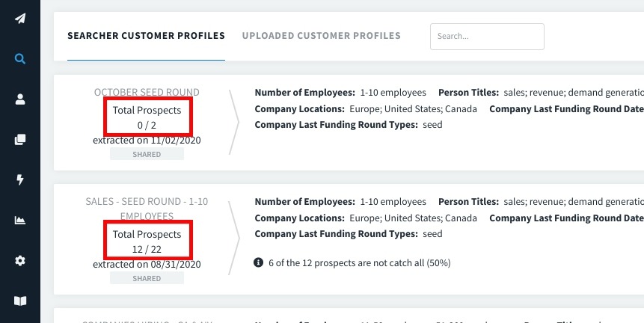Open the settings gear sidebar icon
The image size is (644, 323).
click(x=20, y=261)
